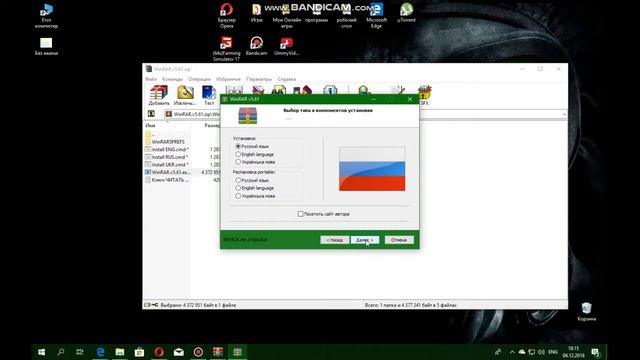Check the Посетить сайт автора checkbox

tap(300, 214)
